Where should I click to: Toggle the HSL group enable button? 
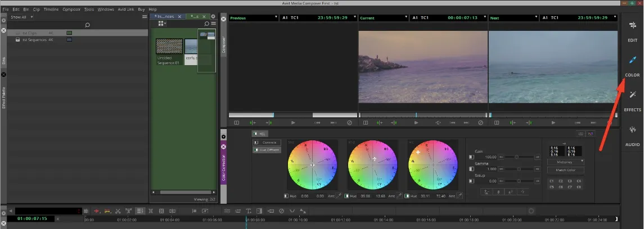click(x=255, y=134)
